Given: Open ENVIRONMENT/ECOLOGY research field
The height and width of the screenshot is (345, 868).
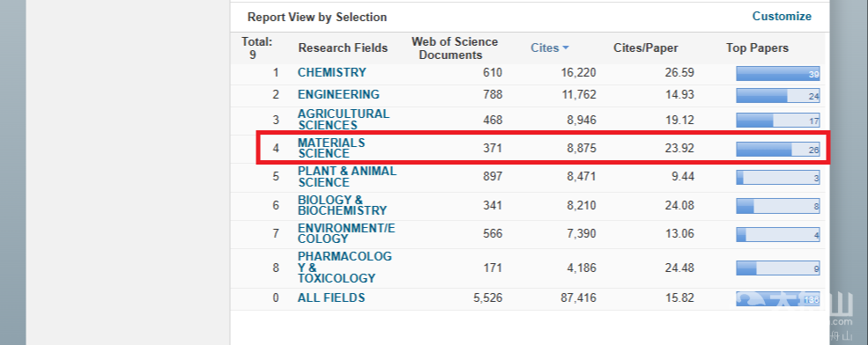Looking at the screenshot, I should click(x=346, y=233).
